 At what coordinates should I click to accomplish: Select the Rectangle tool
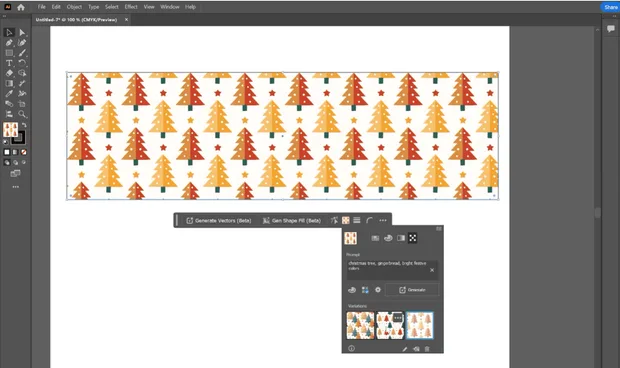click(x=9, y=53)
